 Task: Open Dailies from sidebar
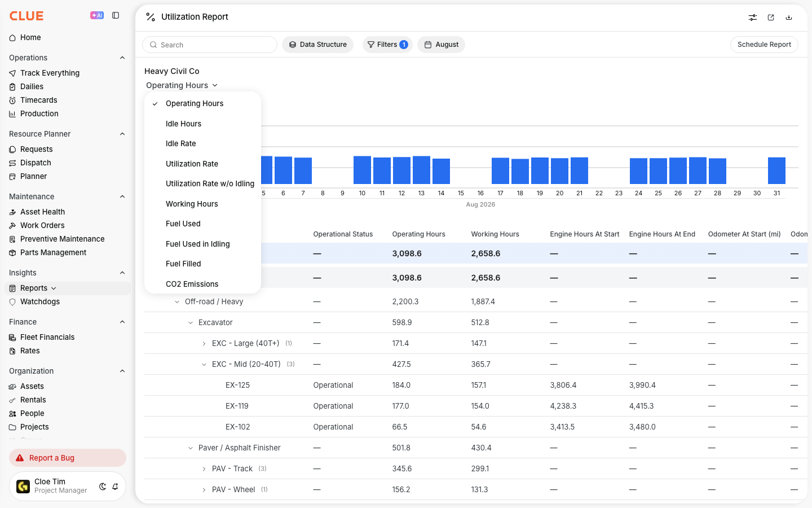(x=32, y=86)
